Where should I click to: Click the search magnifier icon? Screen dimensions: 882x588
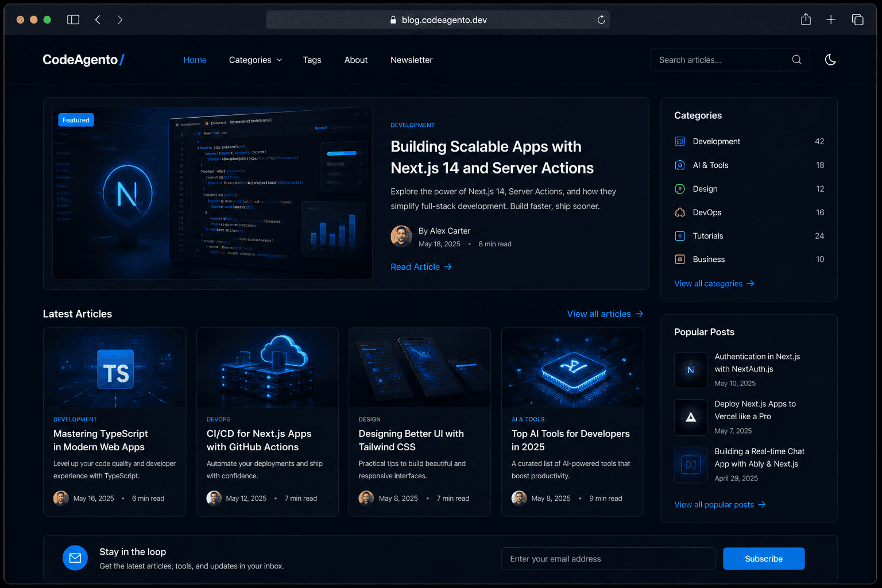[x=796, y=60]
